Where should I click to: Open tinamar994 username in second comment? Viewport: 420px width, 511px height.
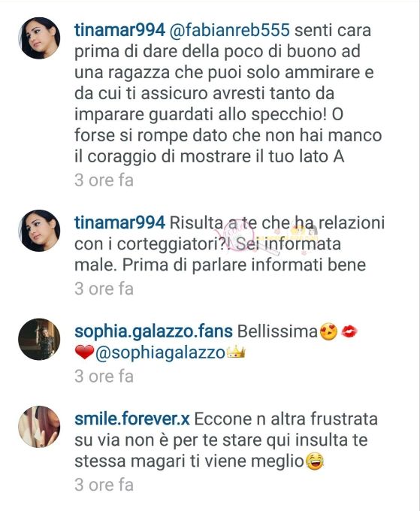coord(120,223)
